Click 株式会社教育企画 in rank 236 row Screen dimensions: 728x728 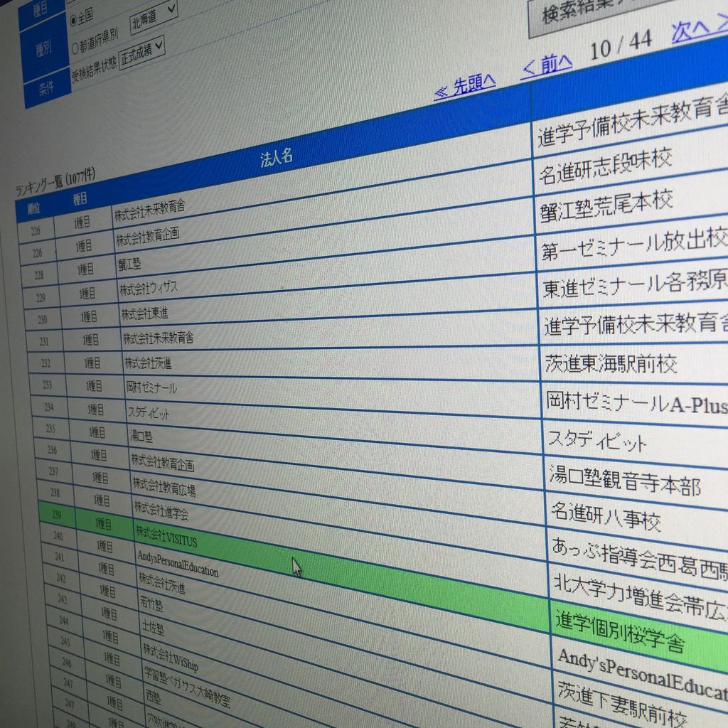click(163, 462)
